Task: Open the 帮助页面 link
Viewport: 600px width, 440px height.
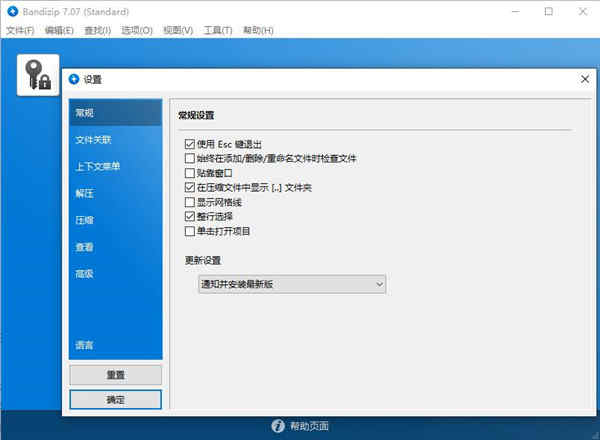Action: 309,426
